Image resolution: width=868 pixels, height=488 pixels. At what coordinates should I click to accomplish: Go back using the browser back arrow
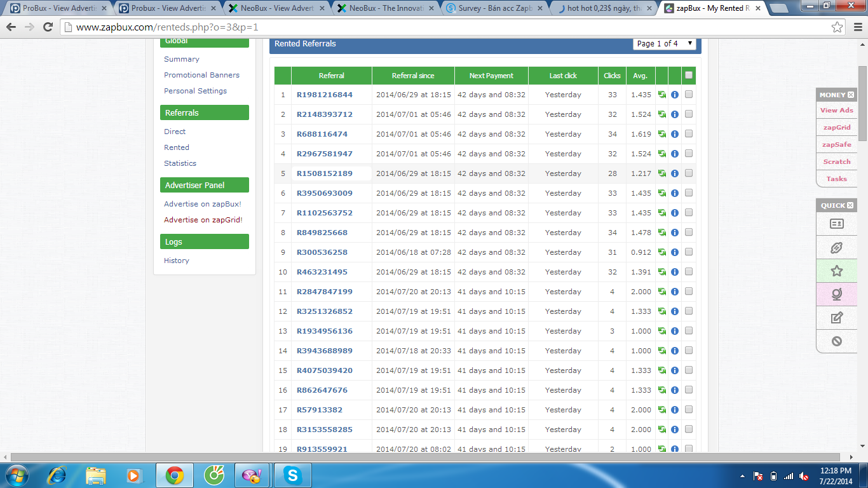(x=11, y=27)
